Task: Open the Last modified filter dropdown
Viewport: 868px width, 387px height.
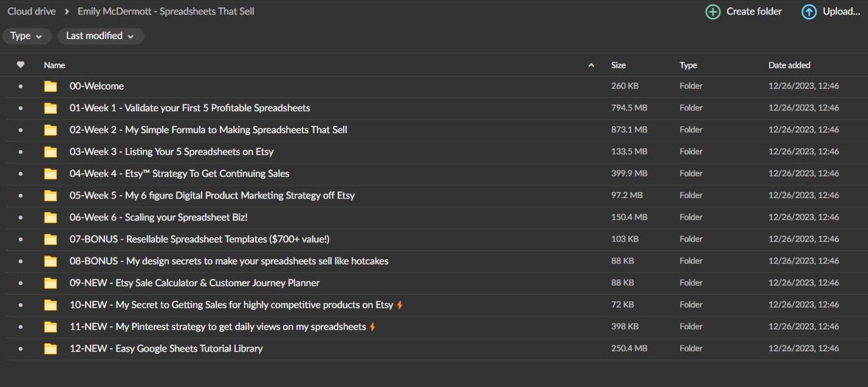Action: [x=100, y=36]
